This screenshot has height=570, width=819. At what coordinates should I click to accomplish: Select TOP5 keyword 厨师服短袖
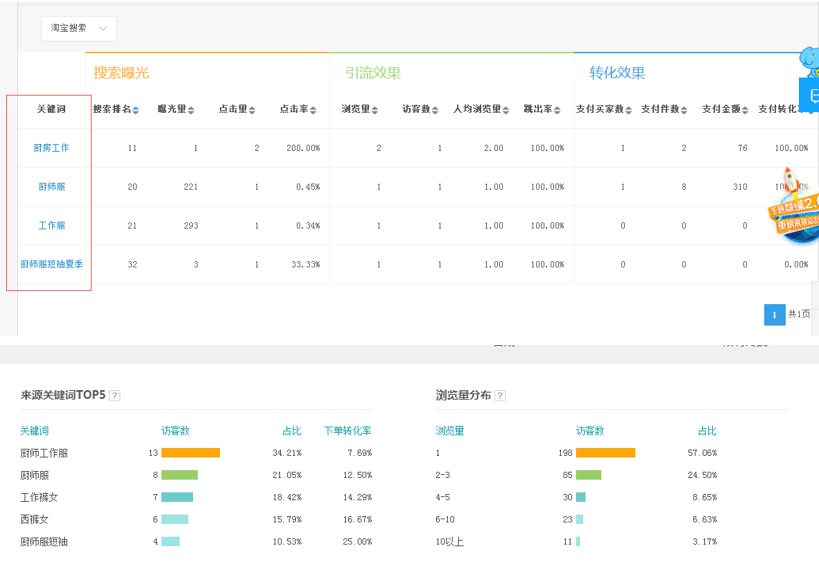point(44,542)
